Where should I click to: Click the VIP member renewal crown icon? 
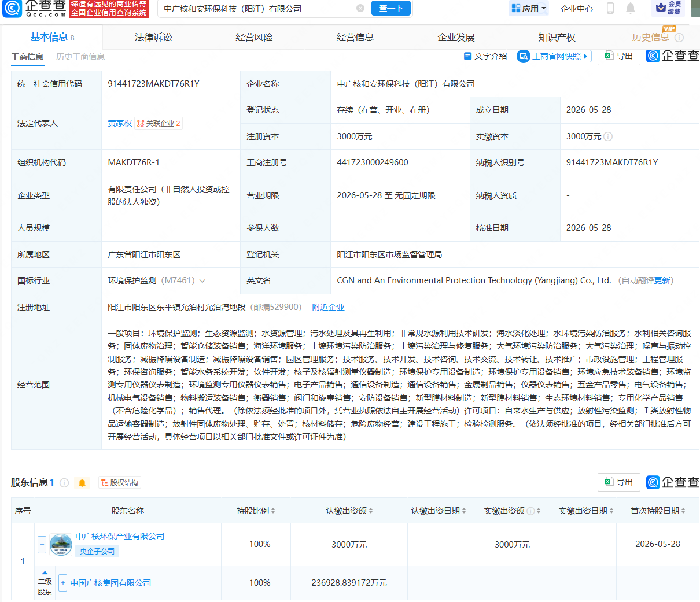point(661,8)
